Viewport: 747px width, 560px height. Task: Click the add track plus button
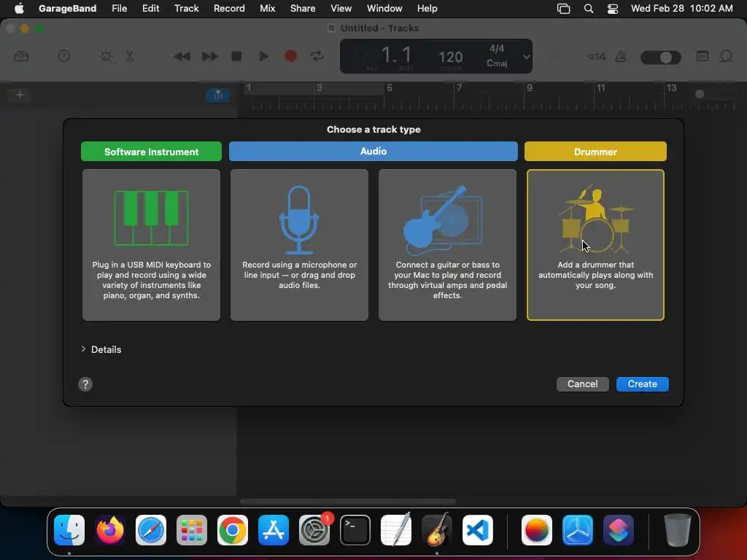[20, 95]
